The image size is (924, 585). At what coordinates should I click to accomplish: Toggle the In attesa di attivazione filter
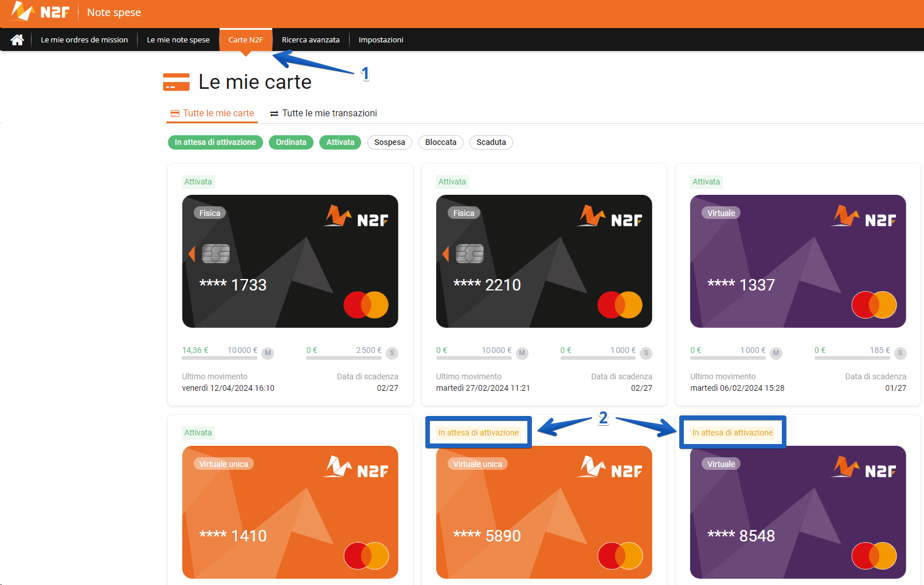(x=216, y=142)
